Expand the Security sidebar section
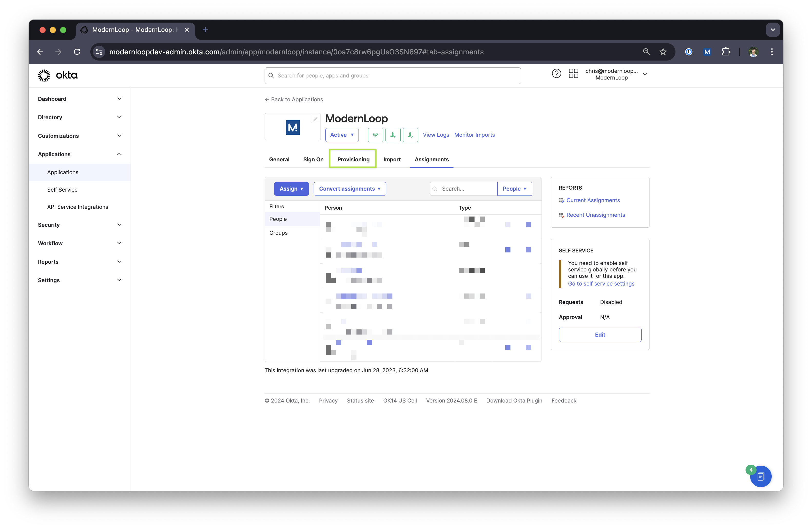The width and height of the screenshot is (812, 529). coord(80,225)
